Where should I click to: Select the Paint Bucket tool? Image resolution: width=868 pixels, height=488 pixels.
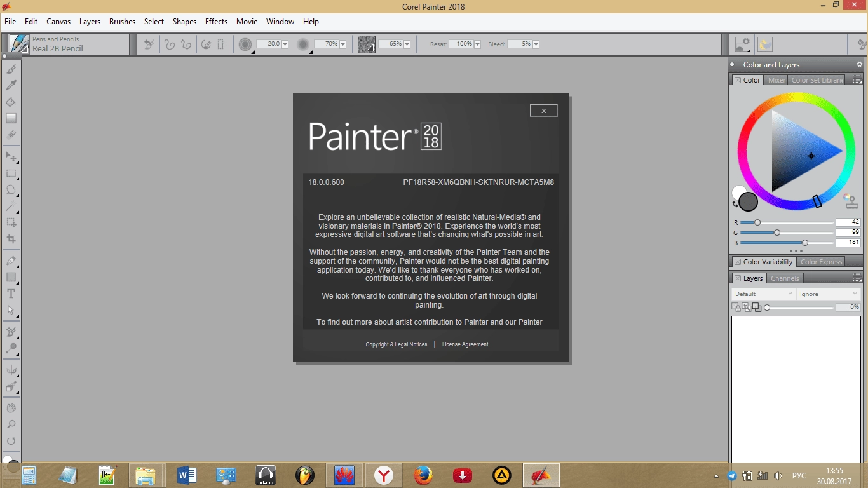[11, 102]
